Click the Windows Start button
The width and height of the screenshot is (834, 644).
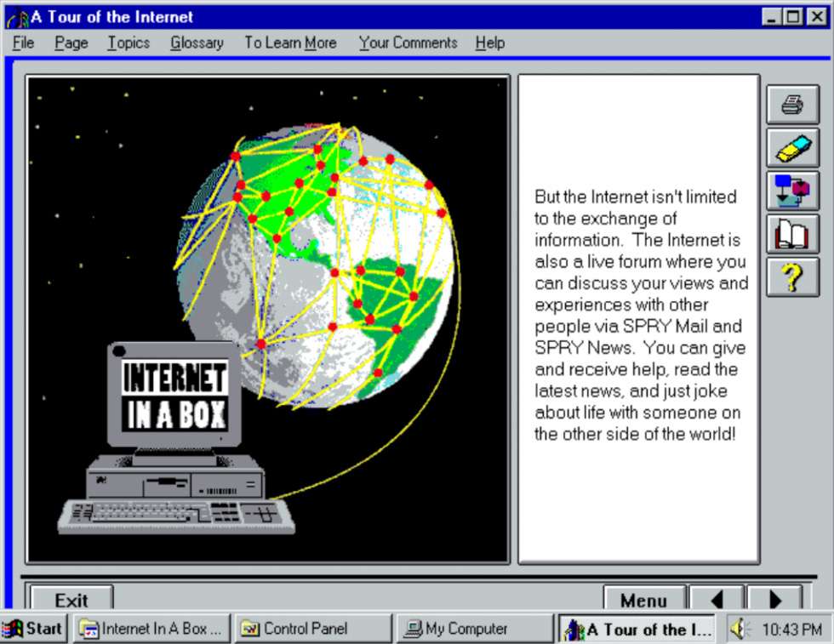coord(33,630)
